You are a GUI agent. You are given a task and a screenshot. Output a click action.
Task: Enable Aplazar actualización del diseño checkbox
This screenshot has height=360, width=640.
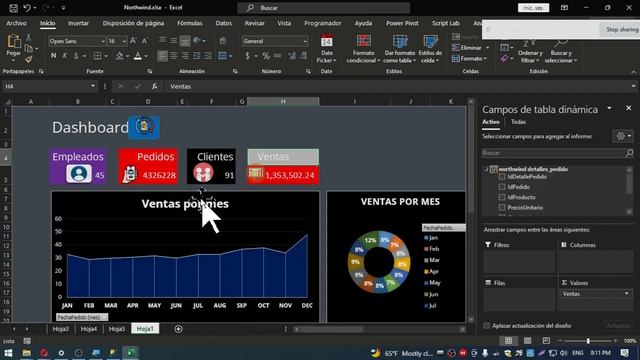[x=487, y=325]
